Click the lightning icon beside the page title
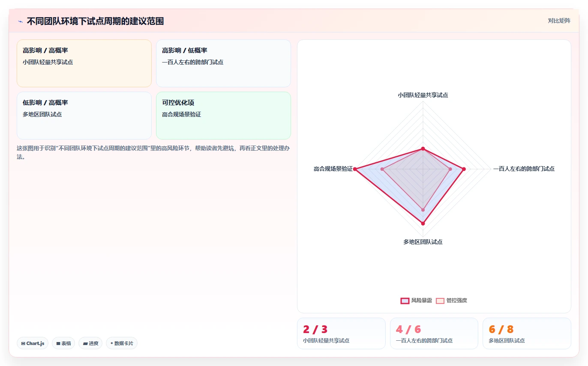The height and width of the screenshot is (366, 588). (x=20, y=21)
